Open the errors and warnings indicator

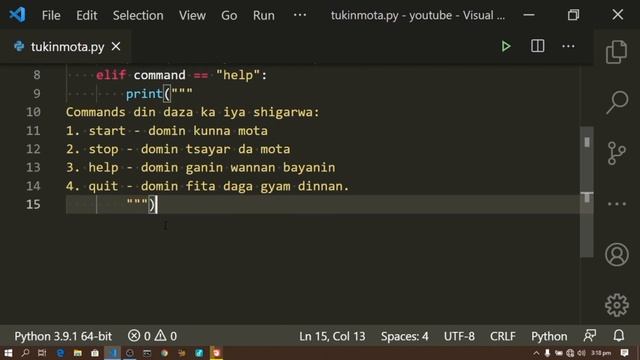point(152,336)
